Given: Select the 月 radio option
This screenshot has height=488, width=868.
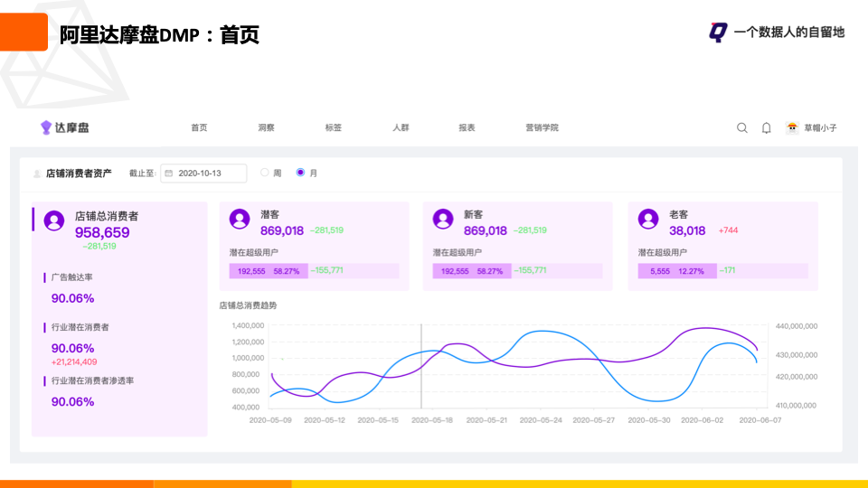Looking at the screenshot, I should [300, 173].
